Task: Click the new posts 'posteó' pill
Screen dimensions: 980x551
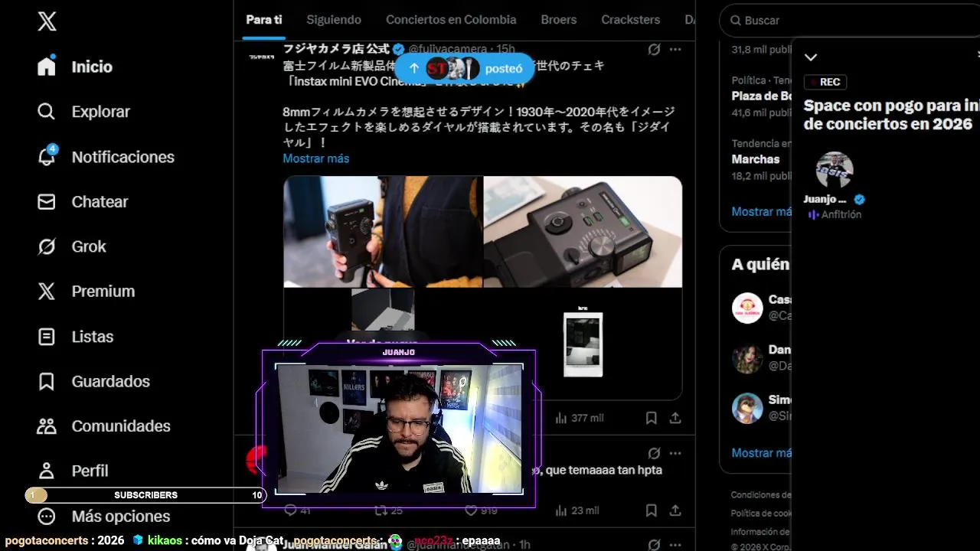Action: click(463, 68)
